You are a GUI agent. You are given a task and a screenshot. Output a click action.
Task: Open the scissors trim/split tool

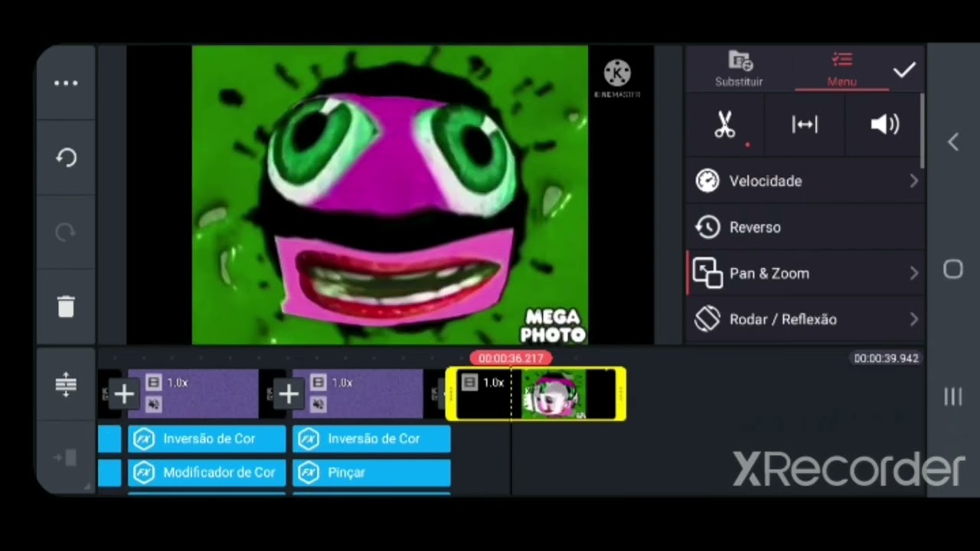tap(724, 125)
